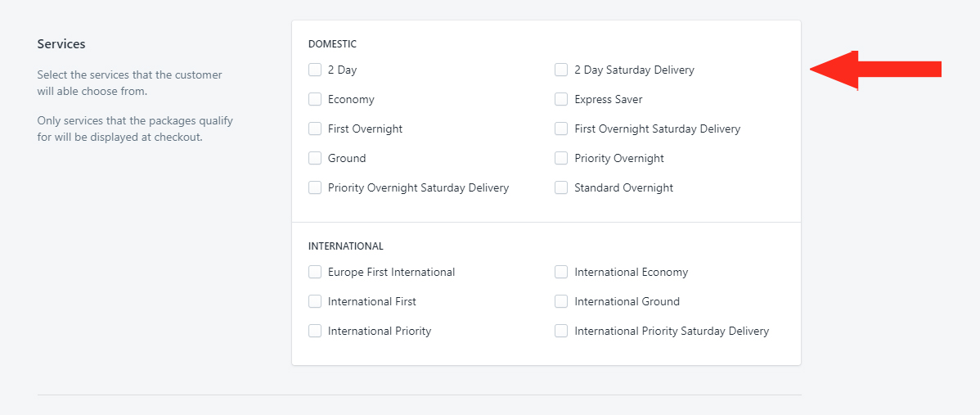980x415 pixels.
Task: Click the Services heading text
Action: tap(61, 43)
